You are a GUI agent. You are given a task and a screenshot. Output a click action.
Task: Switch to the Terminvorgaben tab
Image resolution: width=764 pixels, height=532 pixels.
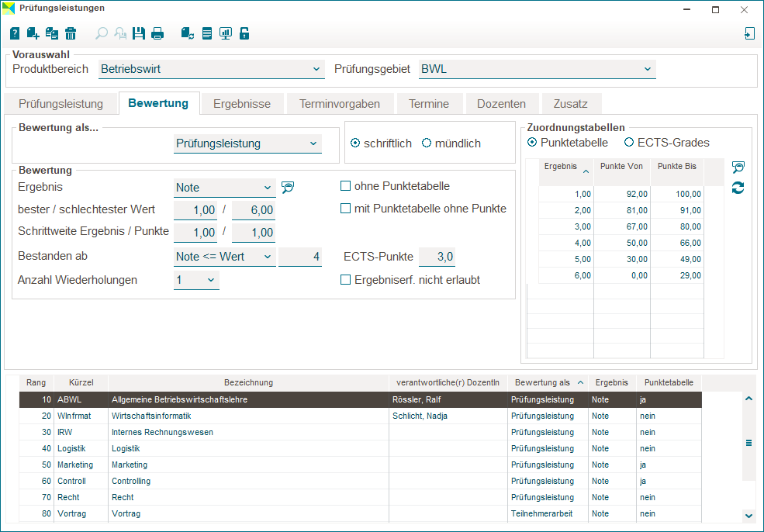pyautogui.click(x=339, y=104)
